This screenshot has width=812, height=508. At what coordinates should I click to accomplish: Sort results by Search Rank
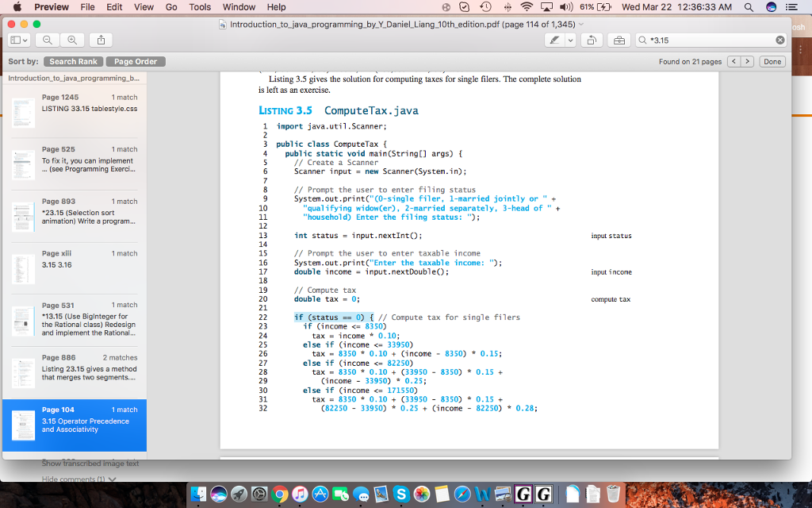click(74, 61)
